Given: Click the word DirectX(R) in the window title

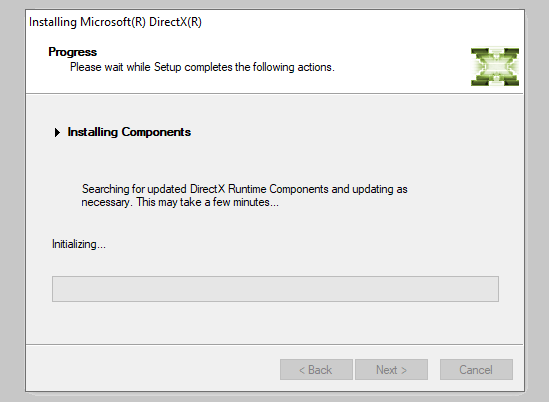Looking at the screenshot, I should tap(175, 22).
